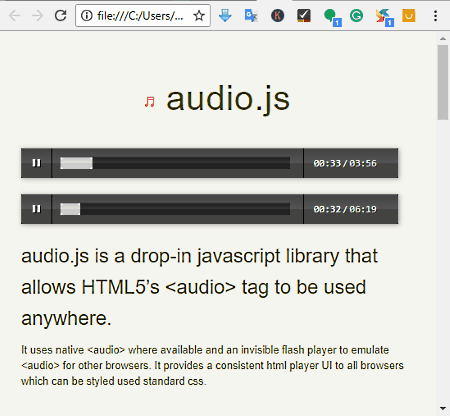Pause the second audio player
This screenshot has height=416, width=450.
click(36, 209)
